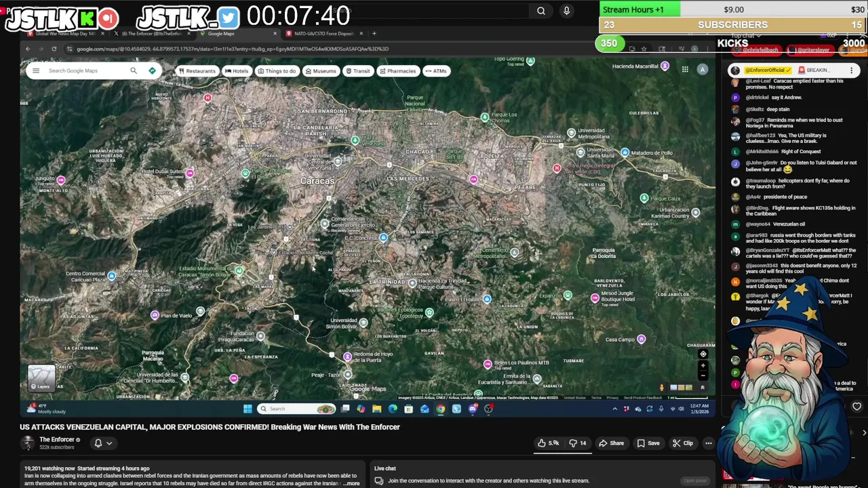
Task: Click the Casa Campo map marker
Action: (642, 339)
